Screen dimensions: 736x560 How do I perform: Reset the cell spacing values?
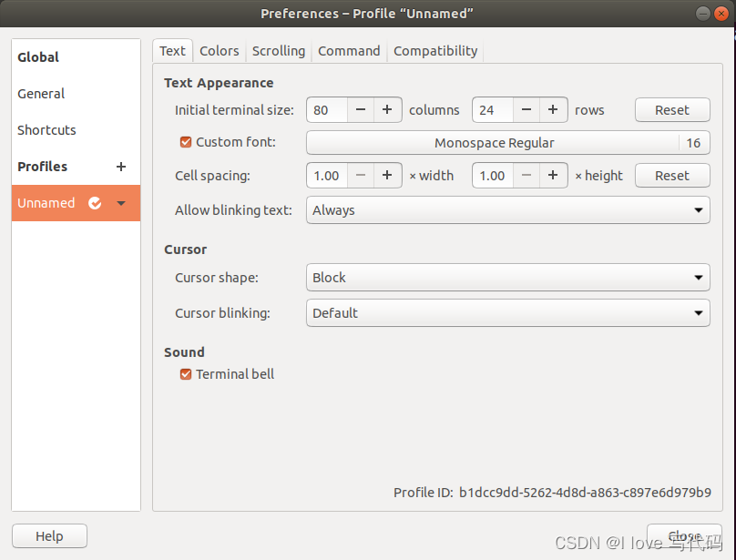click(672, 176)
